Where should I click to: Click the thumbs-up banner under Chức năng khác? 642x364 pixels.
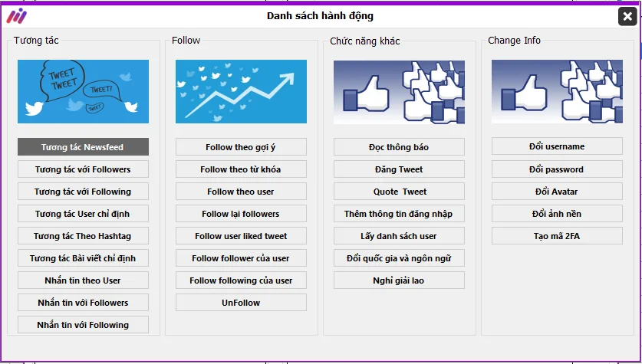(x=399, y=92)
